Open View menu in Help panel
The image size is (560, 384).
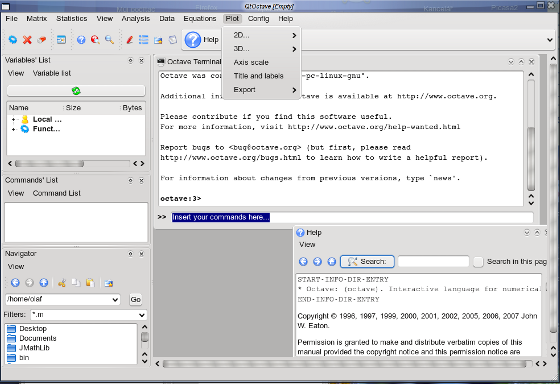(307, 245)
